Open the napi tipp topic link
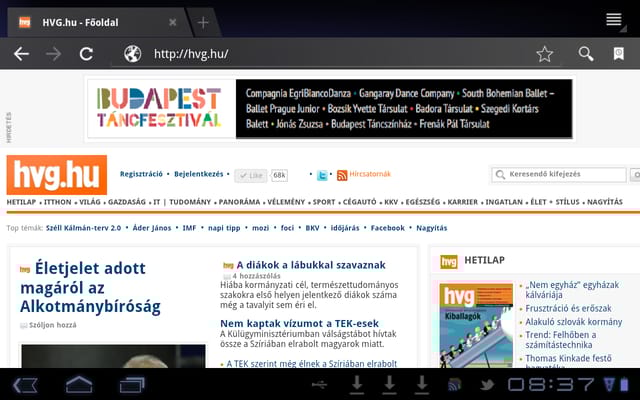The width and height of the screenshot is (640, 400). tap(224, 228)
